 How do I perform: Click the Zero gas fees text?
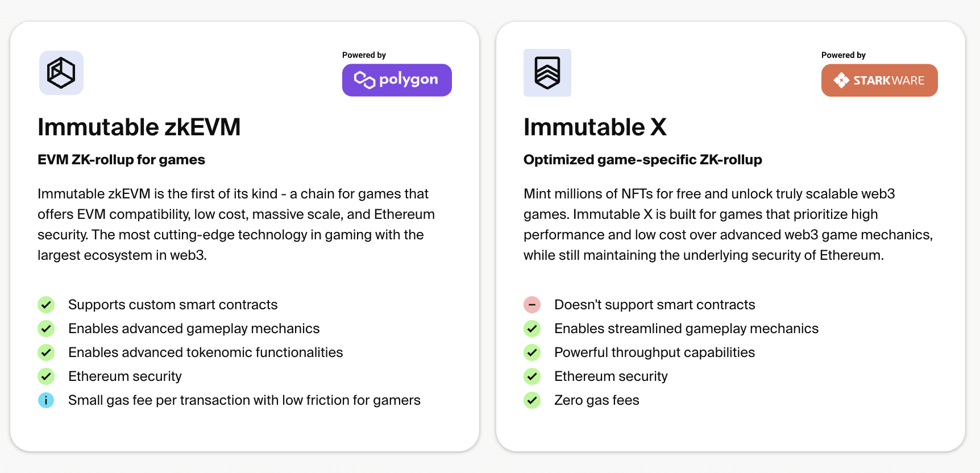point(596,400)
